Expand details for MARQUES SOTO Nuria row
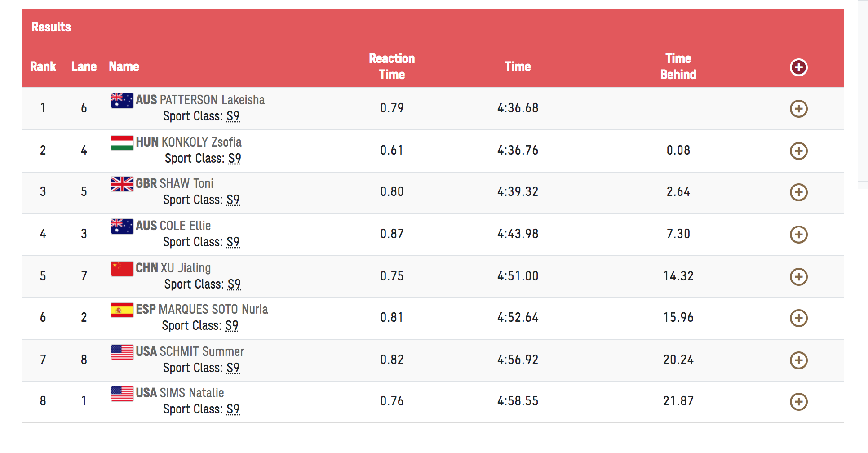Image resolution: width=868 pixels, height=453 pixels. tap(798, 318)
